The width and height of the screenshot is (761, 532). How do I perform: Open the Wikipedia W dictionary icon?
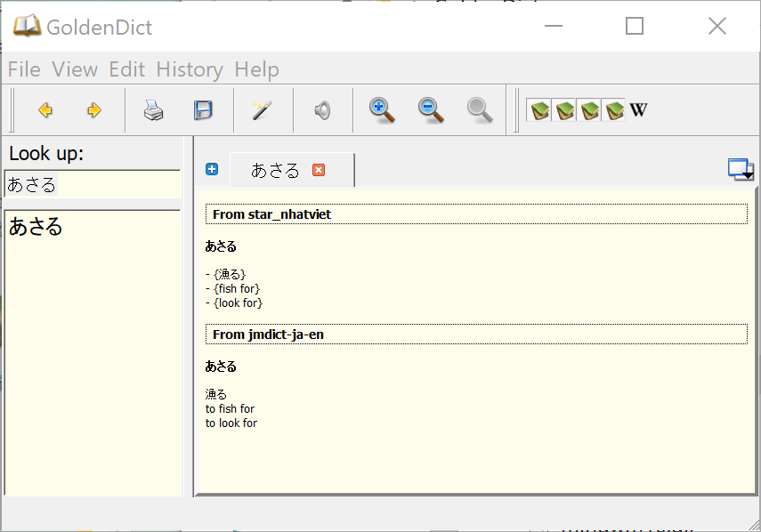639,110
